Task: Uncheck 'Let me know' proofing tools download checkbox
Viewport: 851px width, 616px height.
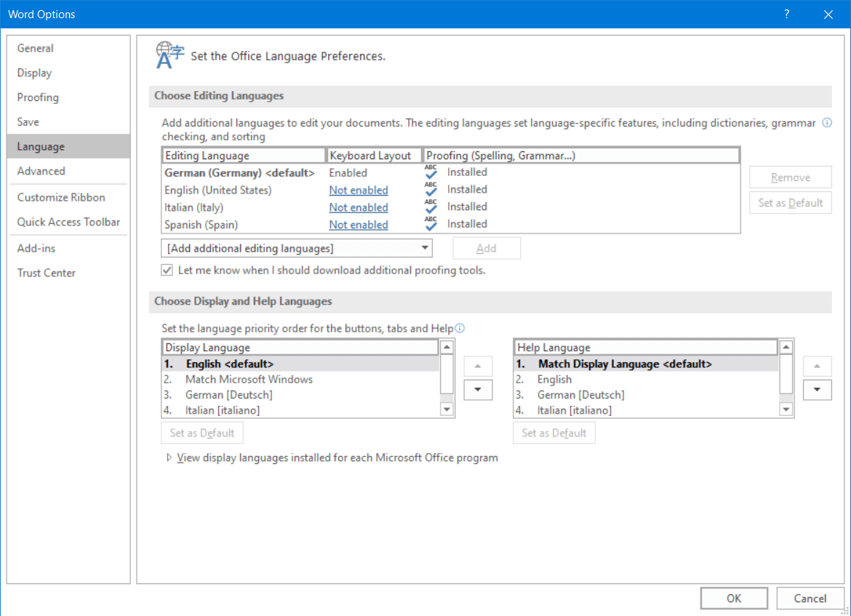Action: (167, 270)
